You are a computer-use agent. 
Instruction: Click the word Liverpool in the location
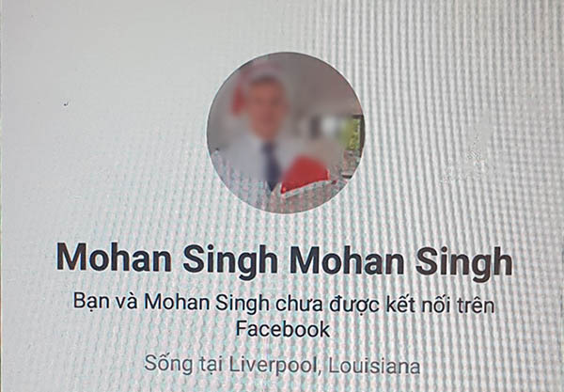(x=275, y=365)
